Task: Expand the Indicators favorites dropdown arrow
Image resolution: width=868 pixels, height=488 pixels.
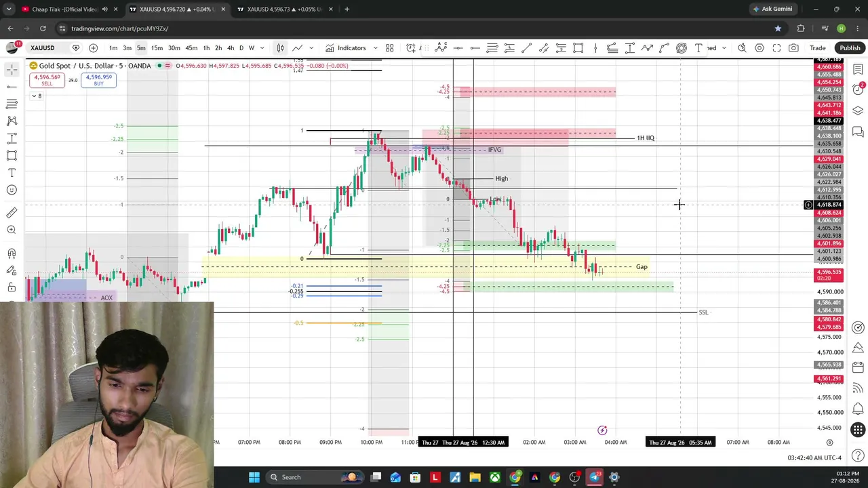Action: click(x=375, y=48)
